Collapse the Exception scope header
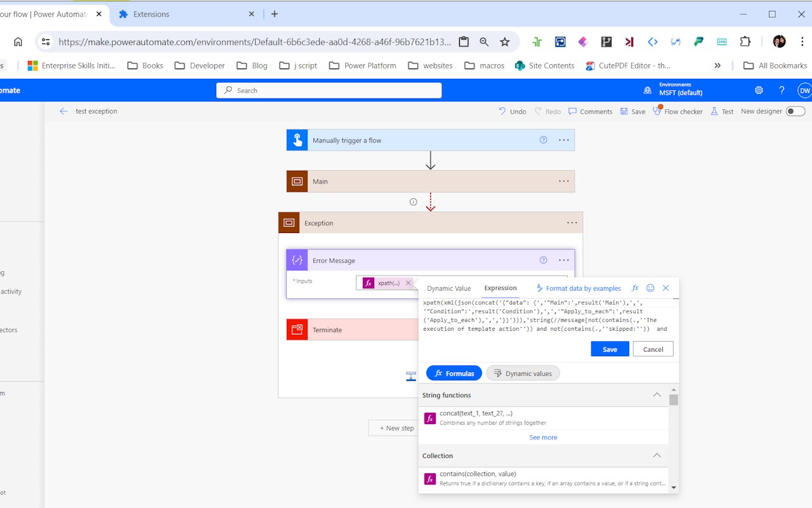 [x=430, y=223]
